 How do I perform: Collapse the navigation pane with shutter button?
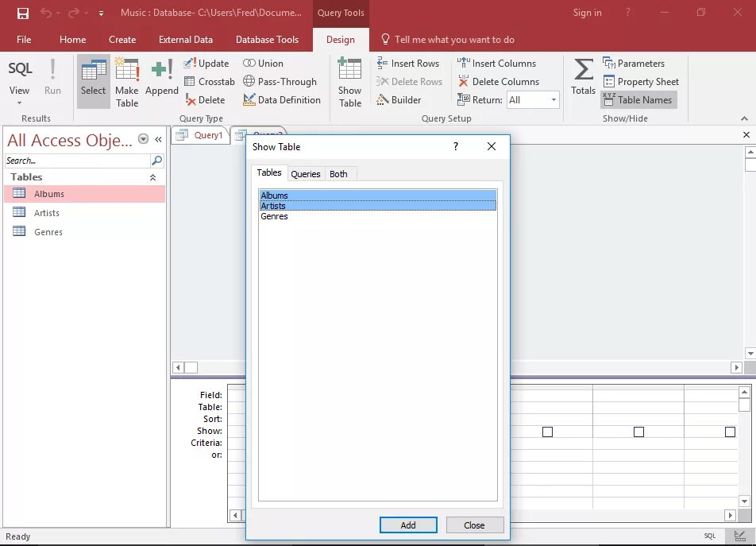158,139
